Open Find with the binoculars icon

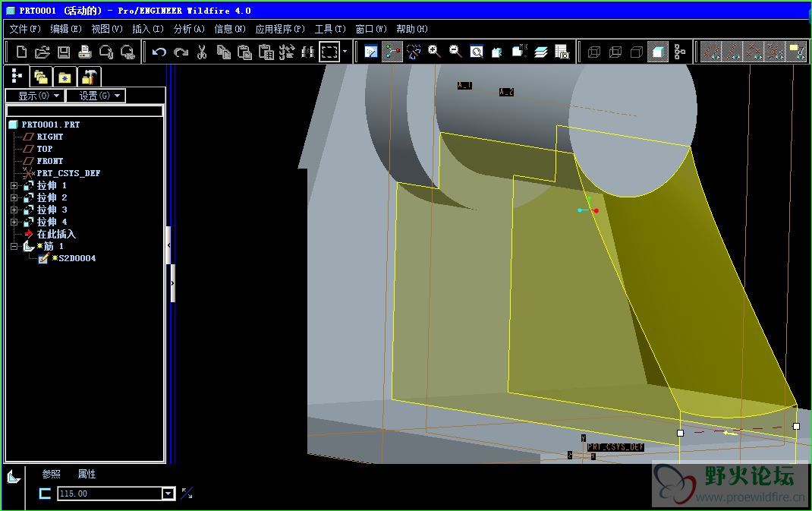point(308,52)
